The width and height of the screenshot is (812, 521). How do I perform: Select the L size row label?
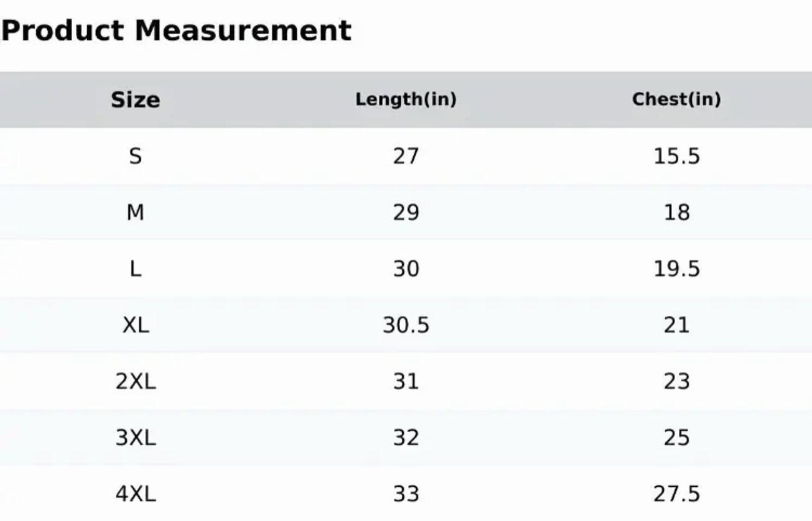135,269
